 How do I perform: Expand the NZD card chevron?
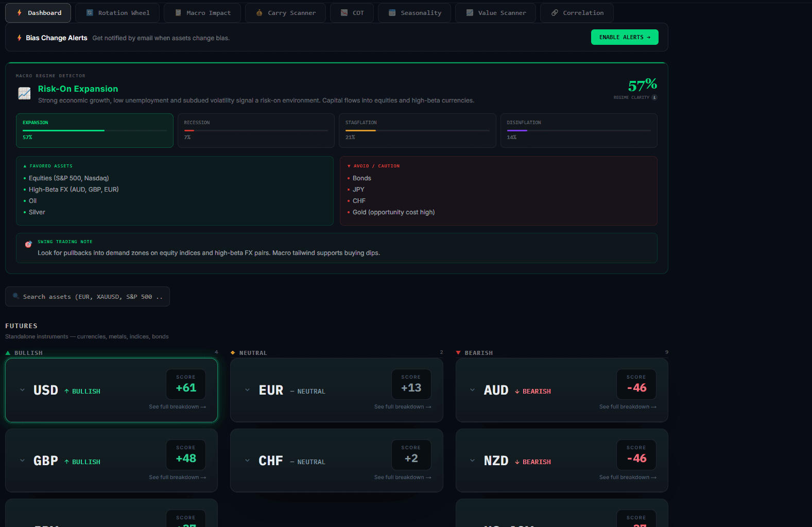472,461
